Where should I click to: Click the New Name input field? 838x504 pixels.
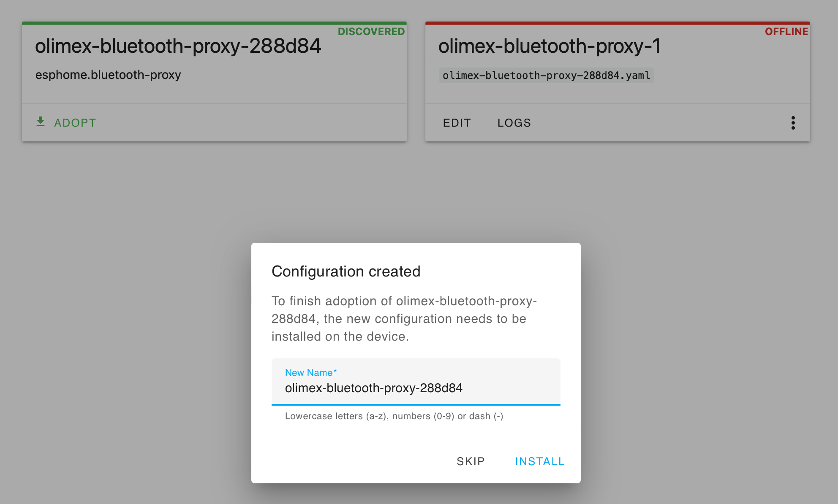[416, 387]
